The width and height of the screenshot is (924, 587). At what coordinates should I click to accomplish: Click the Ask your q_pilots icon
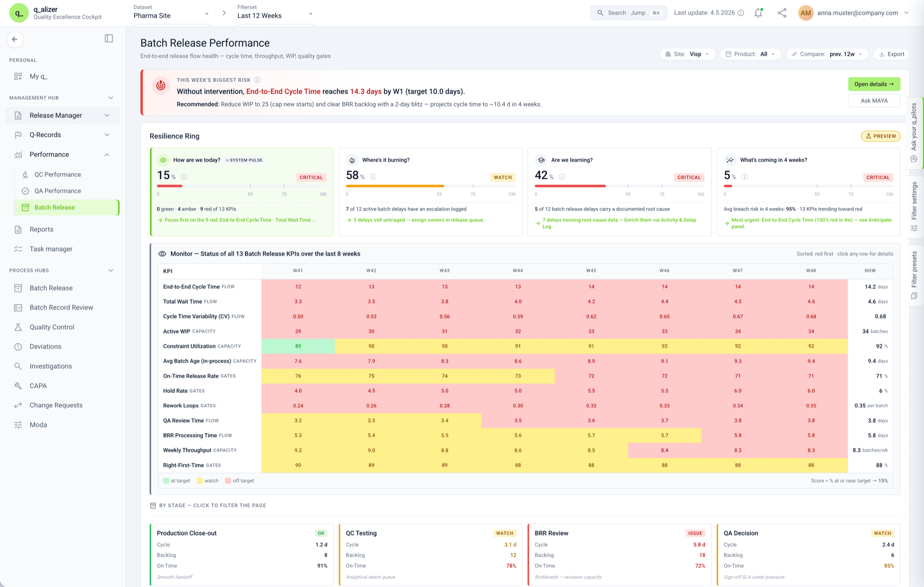(914, 159)
